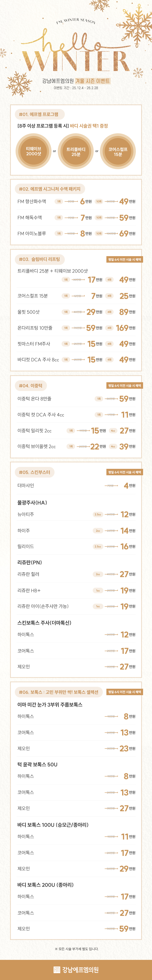Click the 이중턱 온다 8만줄 item
Viewport: 152px width, 980px height.
[34, 399]
